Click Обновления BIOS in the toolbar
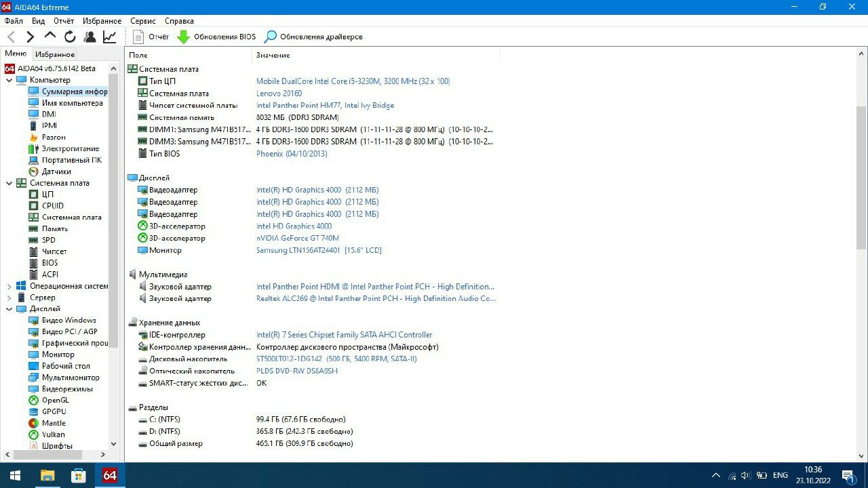Viewport: 868px width, 488px height. click(x=216, y=37)
